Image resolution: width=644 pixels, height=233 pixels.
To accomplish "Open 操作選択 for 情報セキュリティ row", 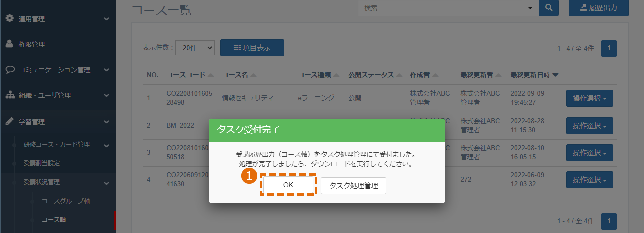I will tap(590, 98).
